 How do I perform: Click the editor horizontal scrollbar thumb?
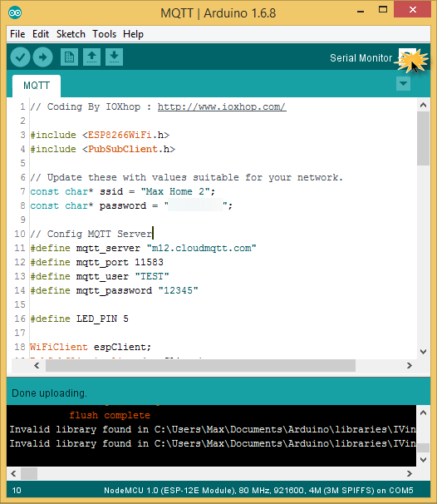(200, 365)
